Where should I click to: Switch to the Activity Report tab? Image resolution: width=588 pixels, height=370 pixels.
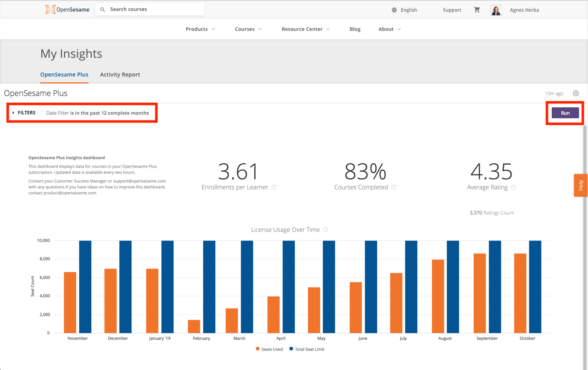(x=120, y=75)
